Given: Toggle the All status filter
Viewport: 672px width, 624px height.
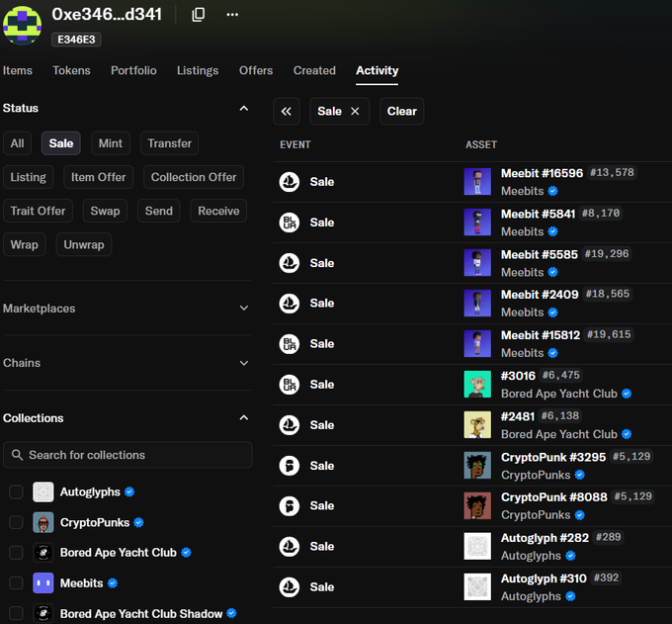Looking at the screenshot, I should click(17, 143).
